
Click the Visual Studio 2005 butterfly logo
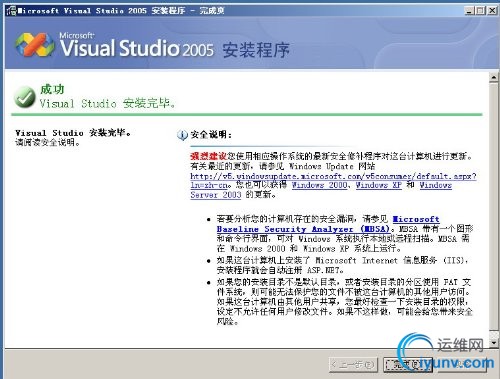click(35, 45)
